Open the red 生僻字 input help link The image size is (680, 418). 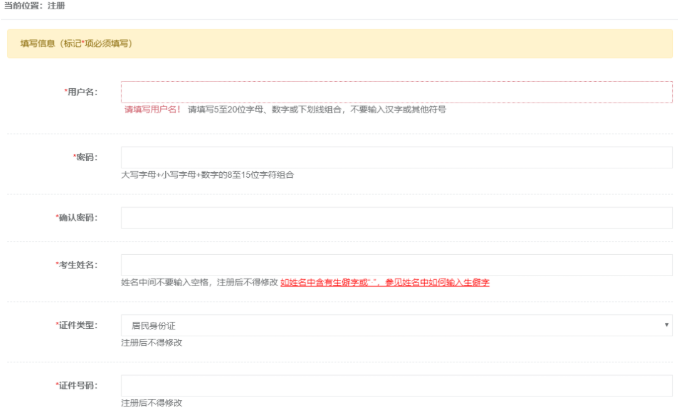point(385,283)
